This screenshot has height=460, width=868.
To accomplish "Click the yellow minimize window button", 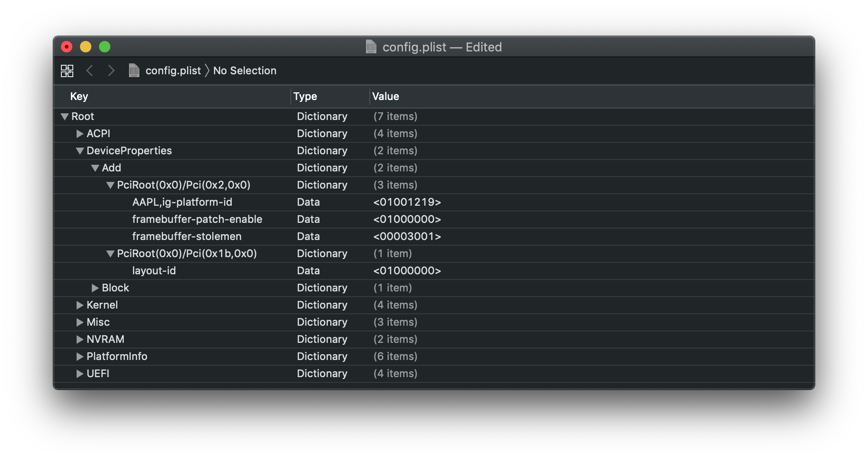I will click(86, 47).
